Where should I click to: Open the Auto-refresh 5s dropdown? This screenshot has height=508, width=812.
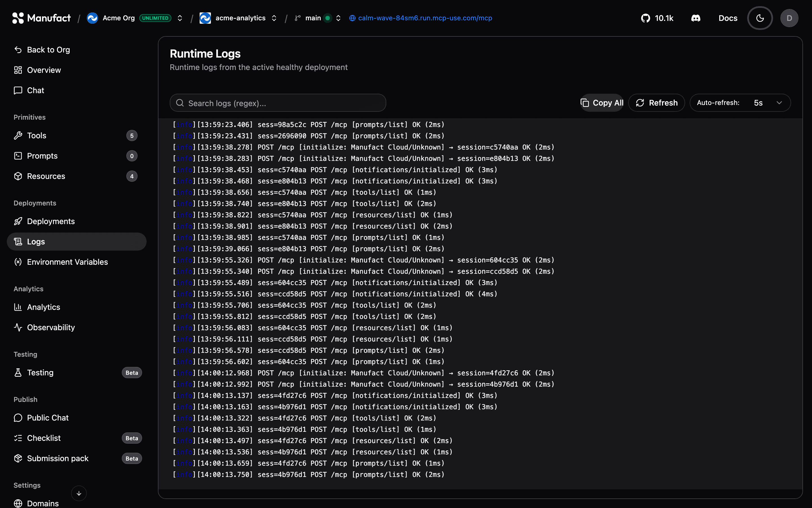coord(740,103)
